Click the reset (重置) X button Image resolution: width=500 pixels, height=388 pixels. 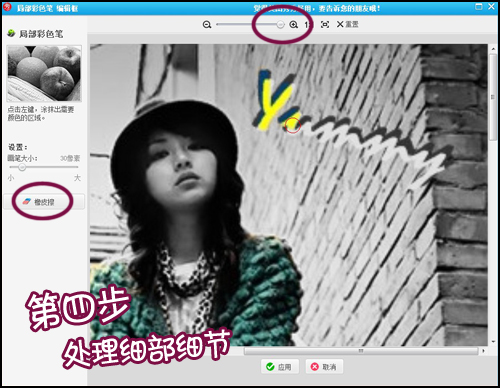click(x=347, y=24)
